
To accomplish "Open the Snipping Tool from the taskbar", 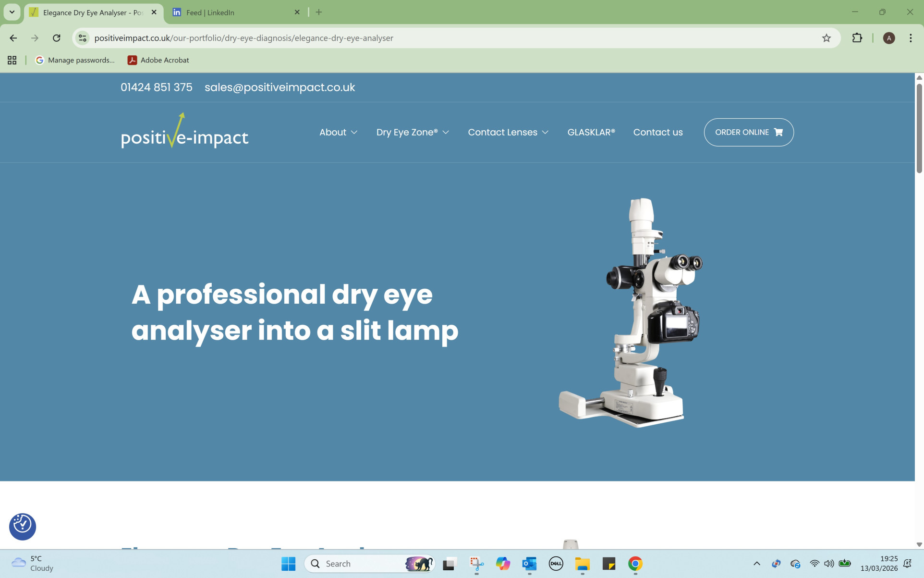I will point(475,563).
